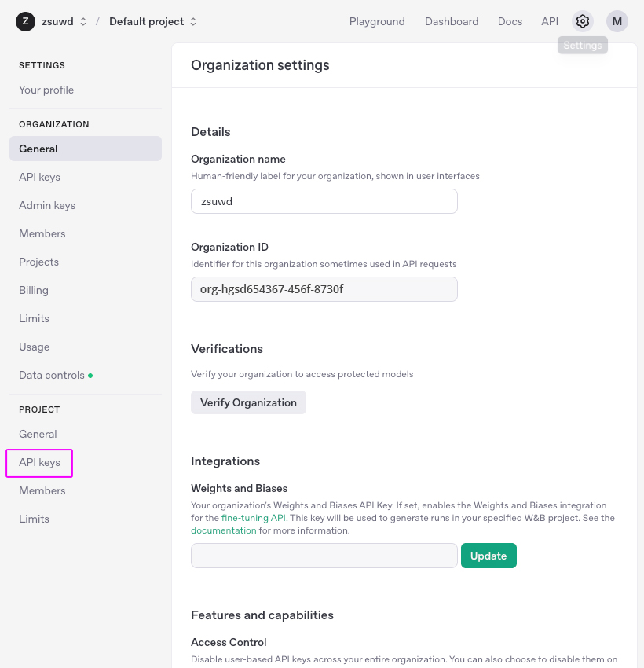The width and height of the screenshot is (644, 668).
Task: Click the Z organization avatar
Action: coord(26,21)
